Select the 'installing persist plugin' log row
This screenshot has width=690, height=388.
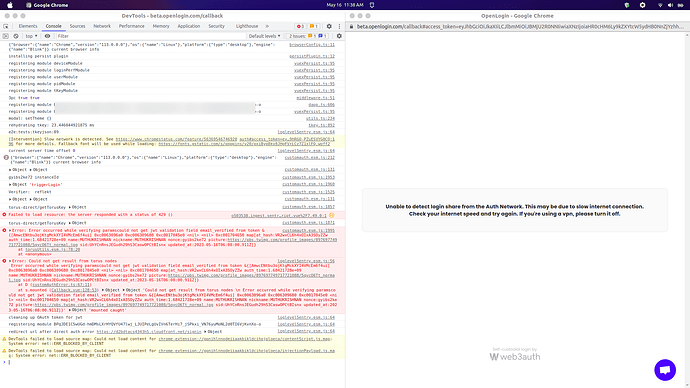click(x=172, y=56)
